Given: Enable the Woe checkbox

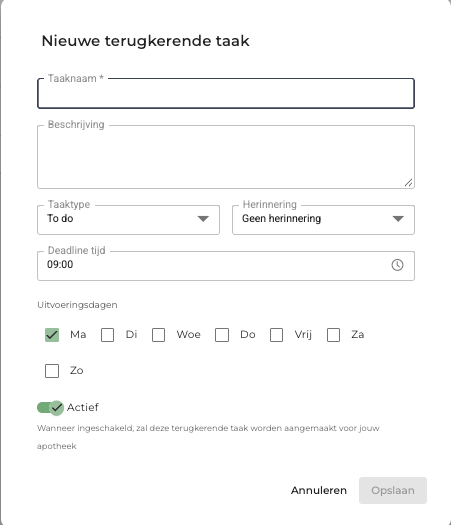Looking at the screenshot, I should pyautogui.click(x=158, y=335).
